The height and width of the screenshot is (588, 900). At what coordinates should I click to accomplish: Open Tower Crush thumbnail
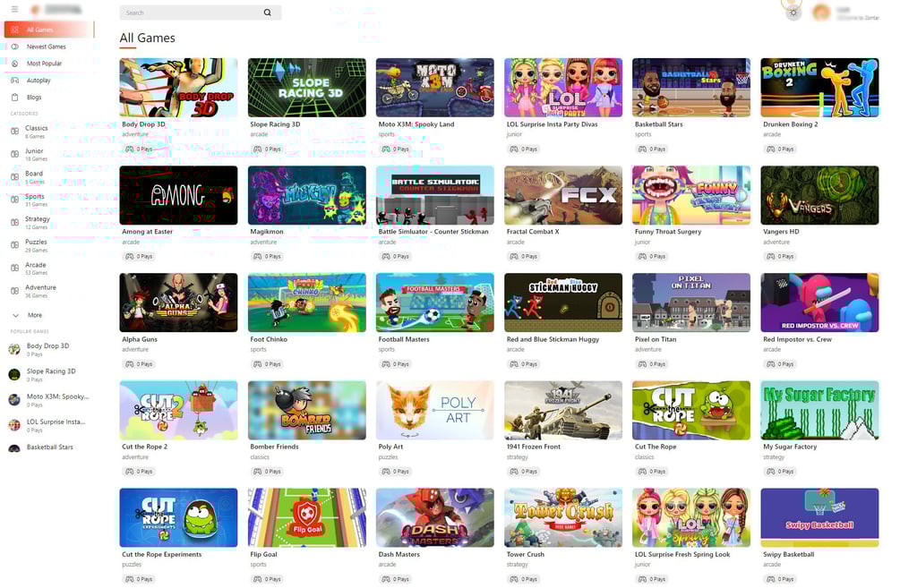click(563, 517)
